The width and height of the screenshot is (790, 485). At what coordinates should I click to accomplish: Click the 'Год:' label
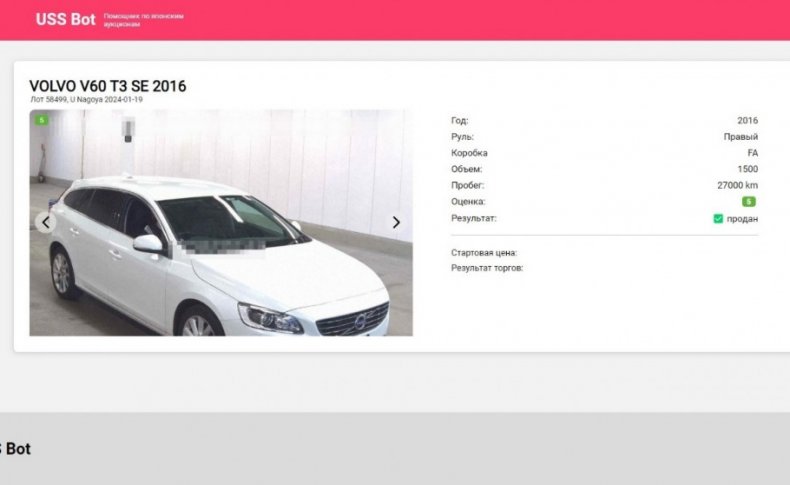(459, 120)
